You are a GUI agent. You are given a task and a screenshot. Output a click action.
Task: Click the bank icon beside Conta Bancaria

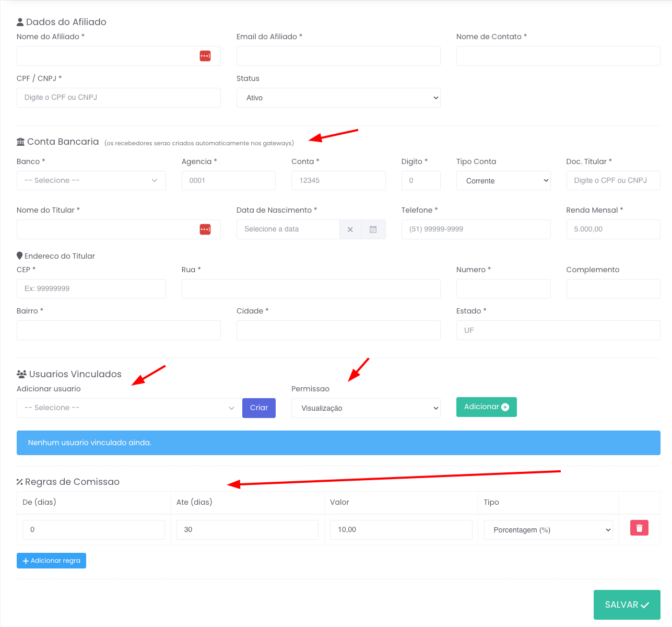pyautogui.click(x=21, y=142)
